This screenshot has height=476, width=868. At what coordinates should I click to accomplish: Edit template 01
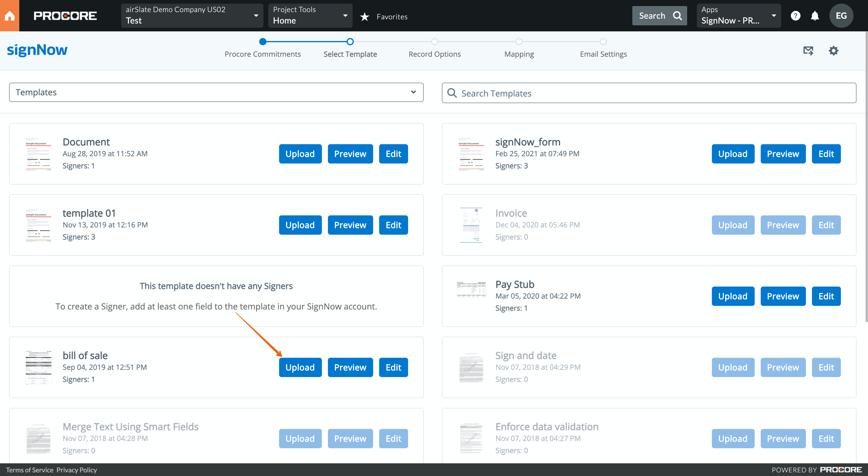click(393, 225)
